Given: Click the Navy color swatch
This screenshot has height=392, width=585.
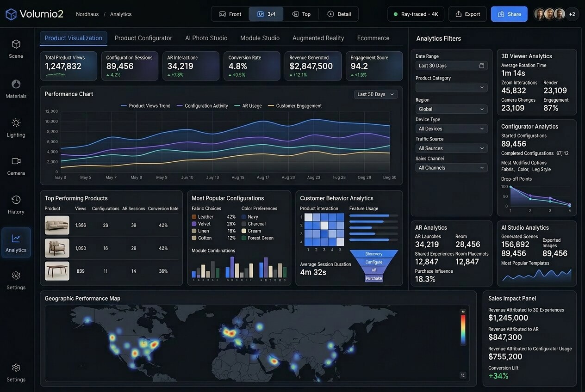Looking at the screenshot, I should [244, 217].
